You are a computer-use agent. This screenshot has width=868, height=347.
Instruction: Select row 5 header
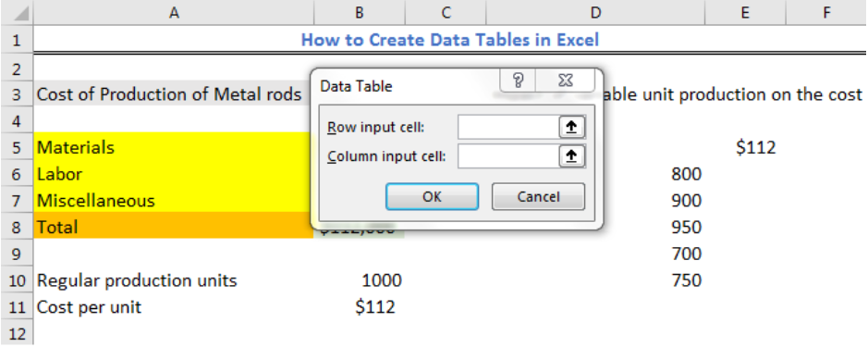[17, 147]
